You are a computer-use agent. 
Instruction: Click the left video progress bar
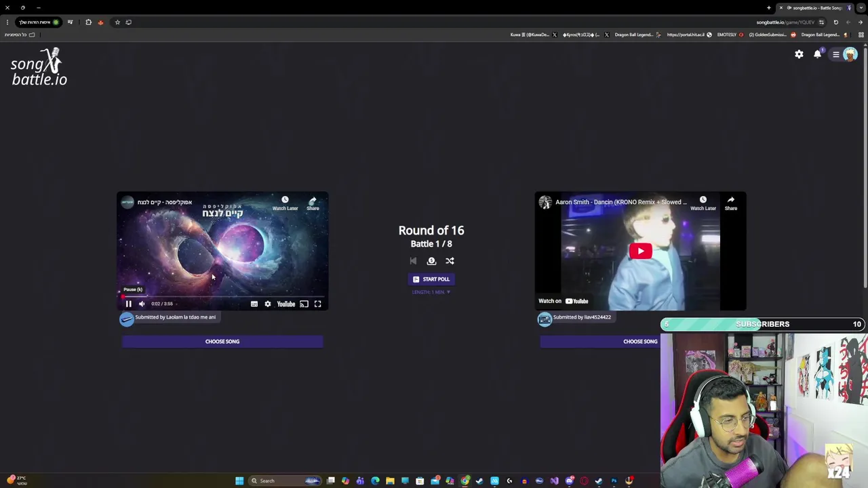click(222, 296)
